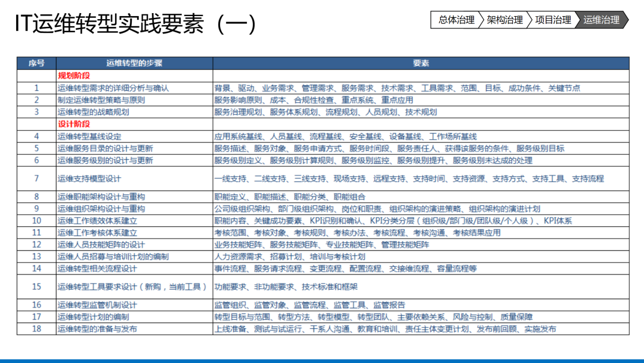Select the row 10 KPI elements cell

(x=421, y=221)
